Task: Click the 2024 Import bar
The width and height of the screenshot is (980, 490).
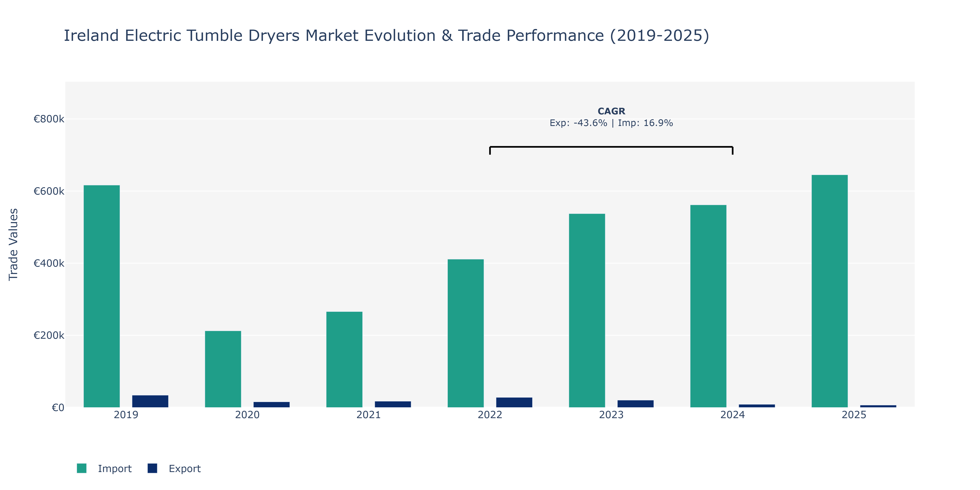Action: tap(708, 306)
